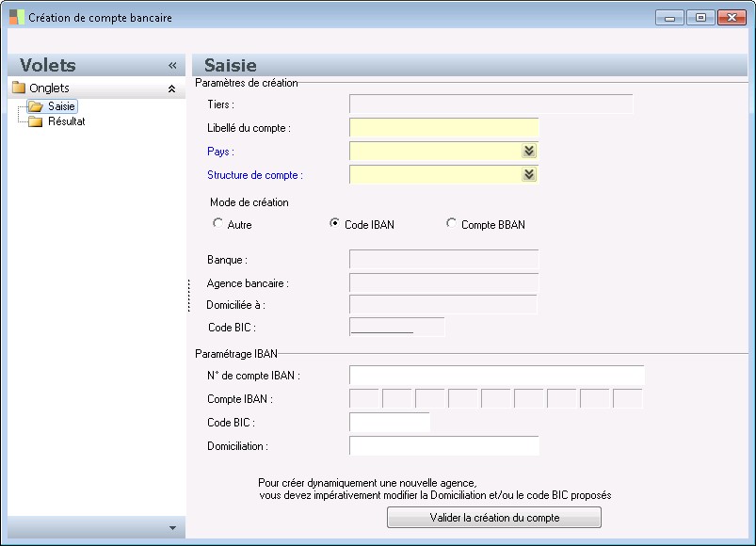Click Valider la création du compte

pyautogui.click(x=494, y=518)
